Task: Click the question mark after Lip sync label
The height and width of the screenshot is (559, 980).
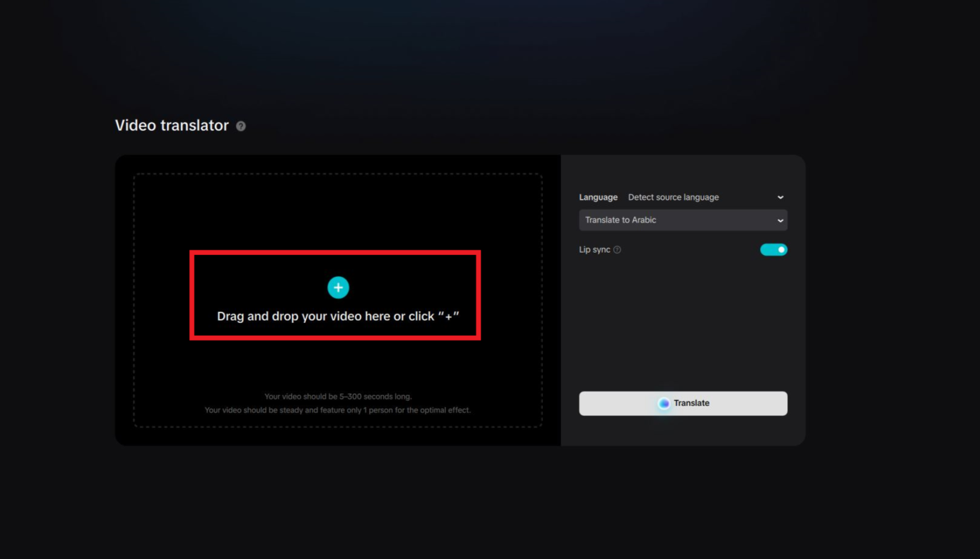Action: [617, 249]
